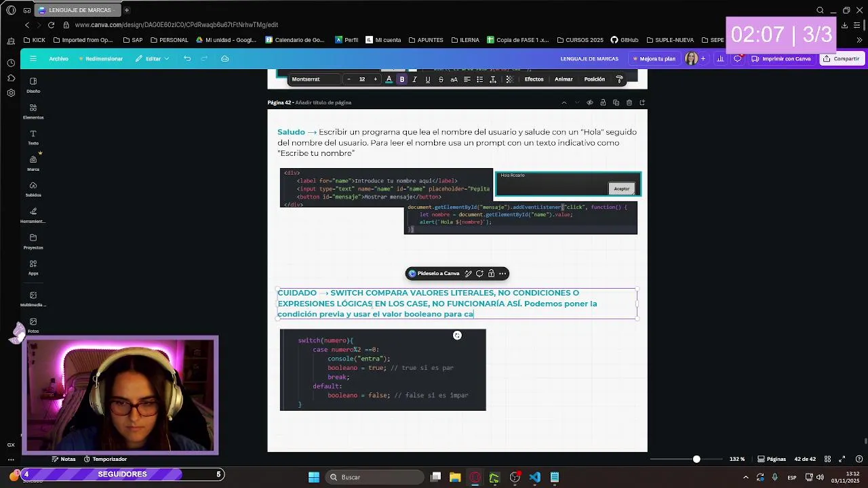Open the Temporizador timer
Screen dimensions: 868x488
tap(105, 460)
